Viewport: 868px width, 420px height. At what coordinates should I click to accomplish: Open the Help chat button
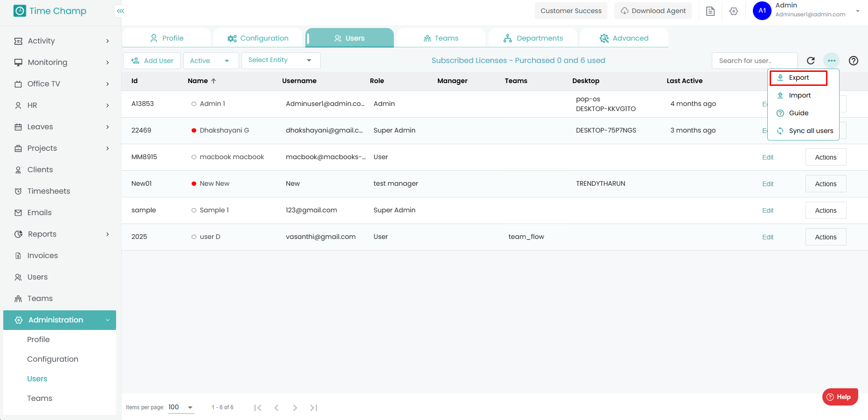pyautogui.click(x=840, y=397)
